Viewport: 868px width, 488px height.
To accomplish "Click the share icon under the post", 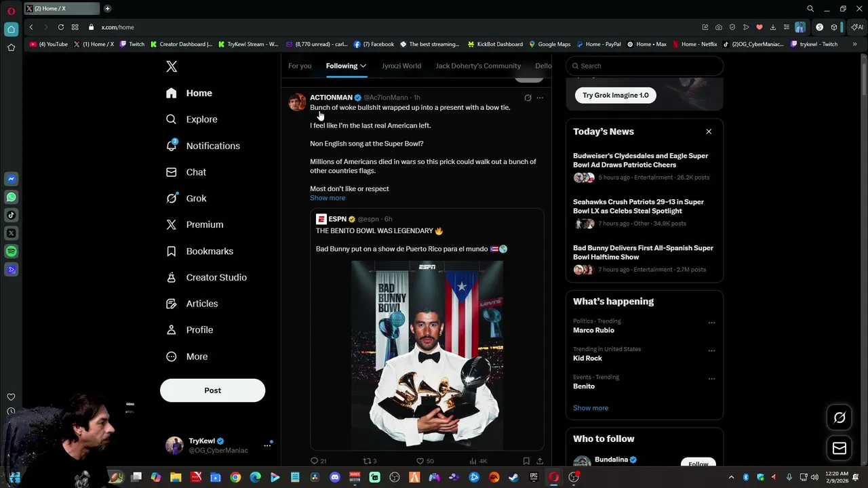I will [x=540, y=461].
